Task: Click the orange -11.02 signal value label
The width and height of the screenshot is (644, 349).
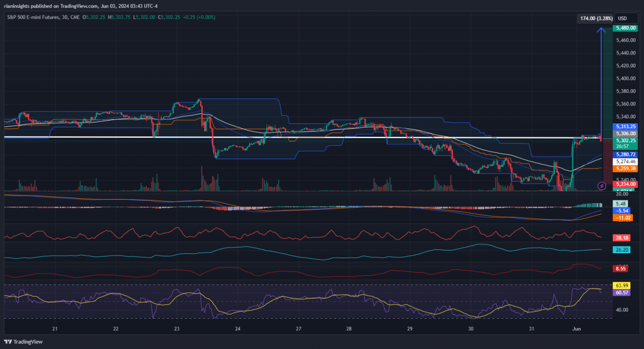Action: [x=623, y=218]
